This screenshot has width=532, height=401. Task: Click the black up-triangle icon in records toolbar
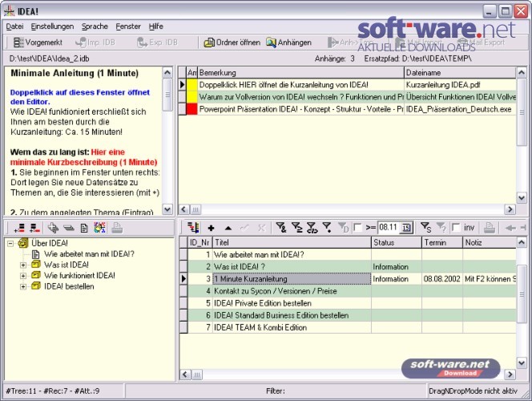click(228, 229)
